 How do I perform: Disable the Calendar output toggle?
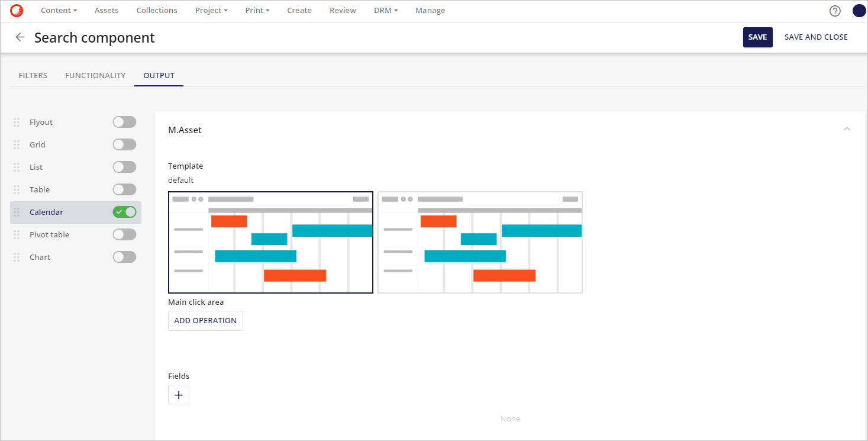[x=124, y=212]
